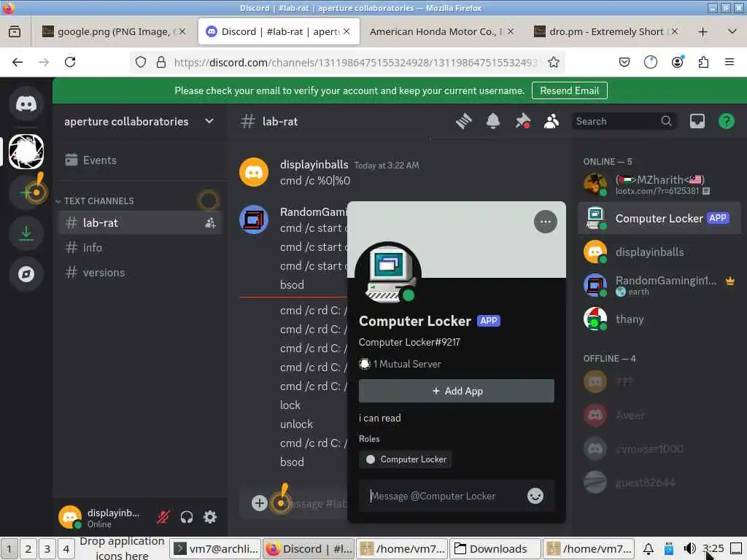Screen dimensions: 747x560
Task: Focus the Discord Search field
Action: (x=624, y=122)
